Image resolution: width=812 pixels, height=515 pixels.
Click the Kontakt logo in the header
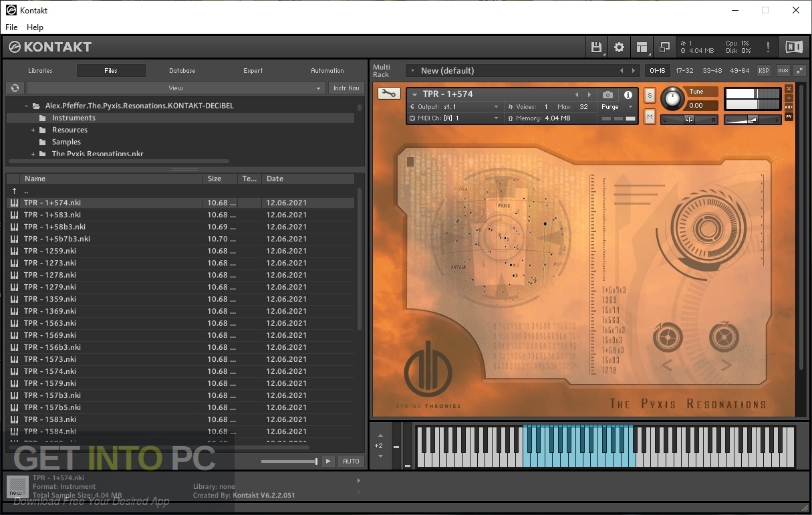pos(50,47)
